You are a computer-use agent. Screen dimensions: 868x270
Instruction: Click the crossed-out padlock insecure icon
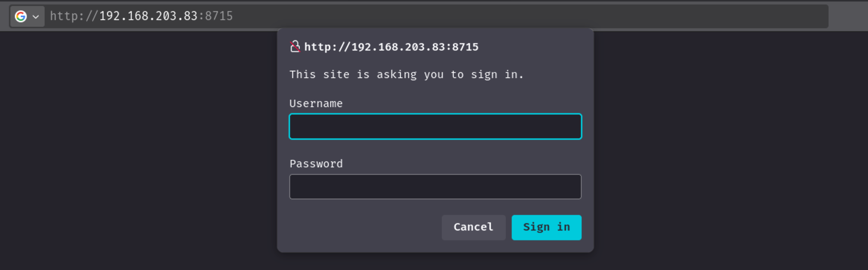coord(295,46)
